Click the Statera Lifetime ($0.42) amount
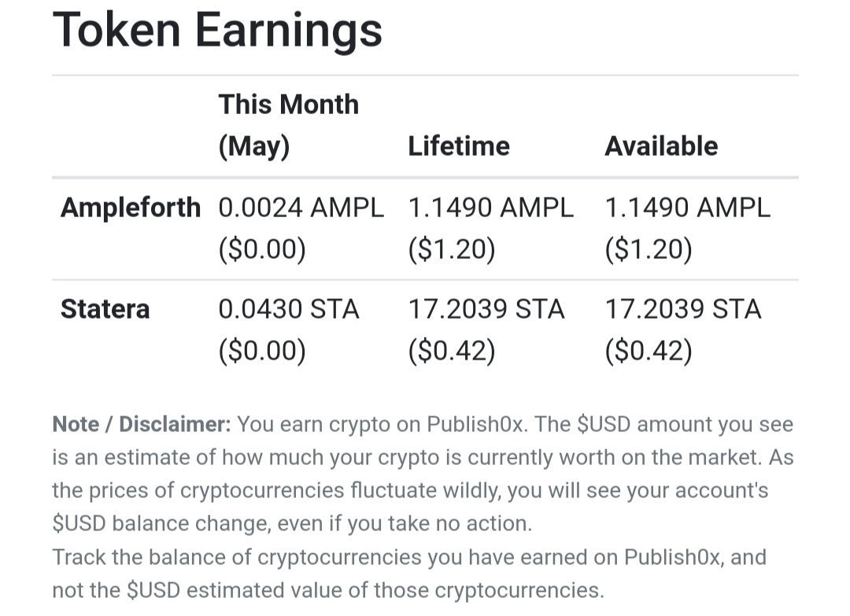This screenshot has width=850, height=616. [x=452, y=351]
